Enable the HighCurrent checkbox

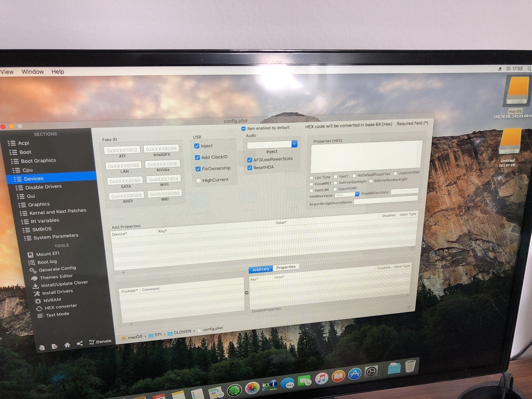tap(199, 181)
